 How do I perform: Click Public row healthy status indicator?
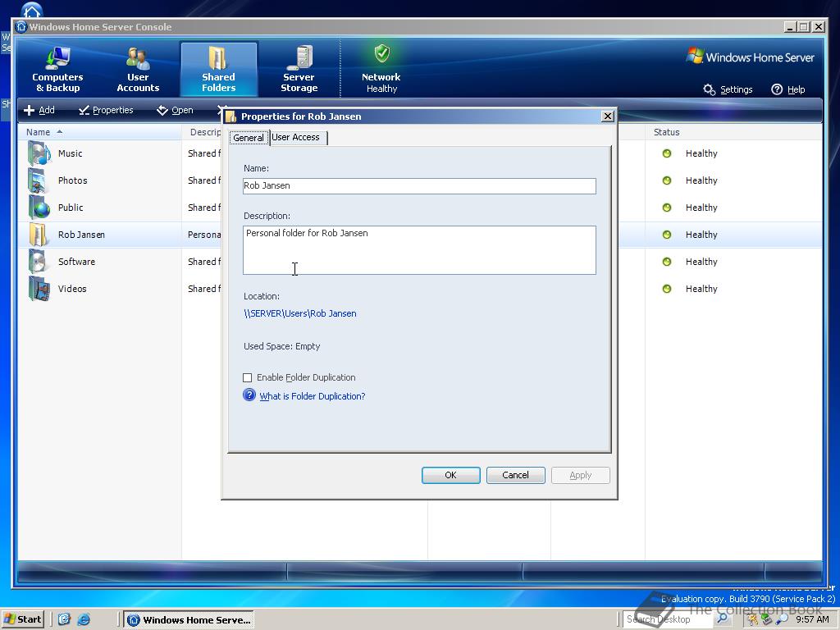[x=666, y=208]
